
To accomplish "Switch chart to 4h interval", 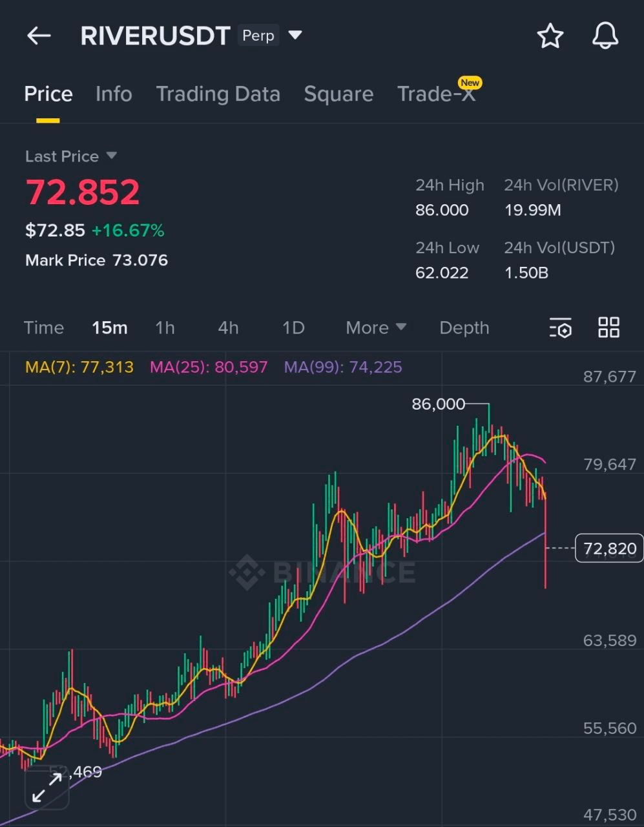I will coord(228,328).
